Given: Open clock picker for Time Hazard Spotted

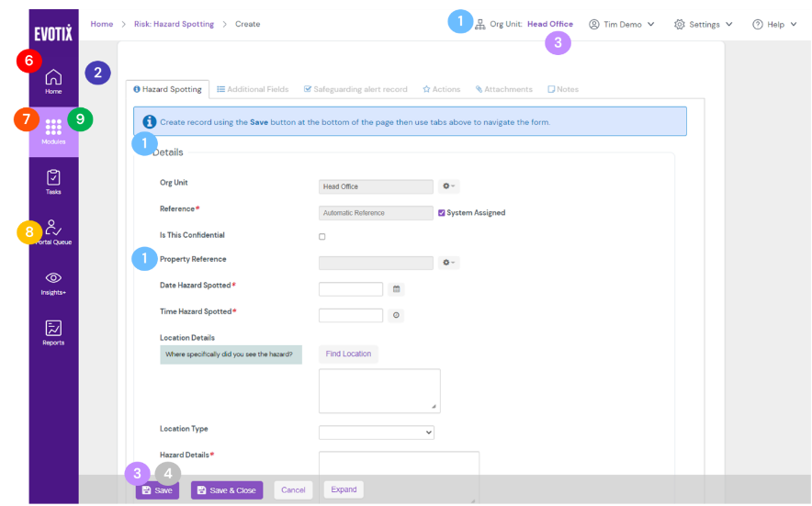Looking at the screenshot, I should point(397,315).
